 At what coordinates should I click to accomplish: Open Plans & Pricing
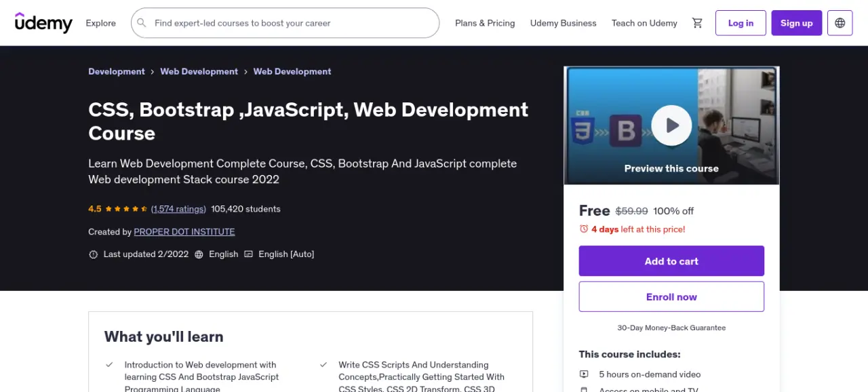[x=485, y=23]
